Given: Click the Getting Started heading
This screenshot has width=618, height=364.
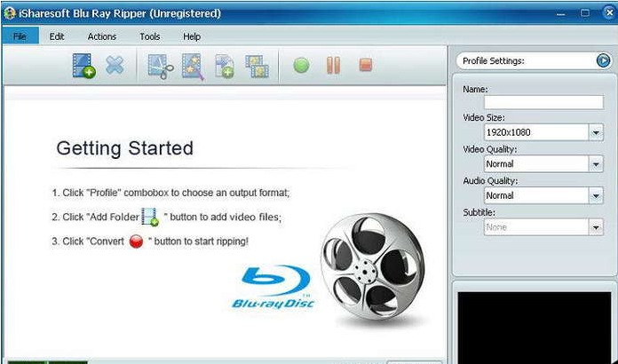Looking at the screenshot, I should [125, 148].
